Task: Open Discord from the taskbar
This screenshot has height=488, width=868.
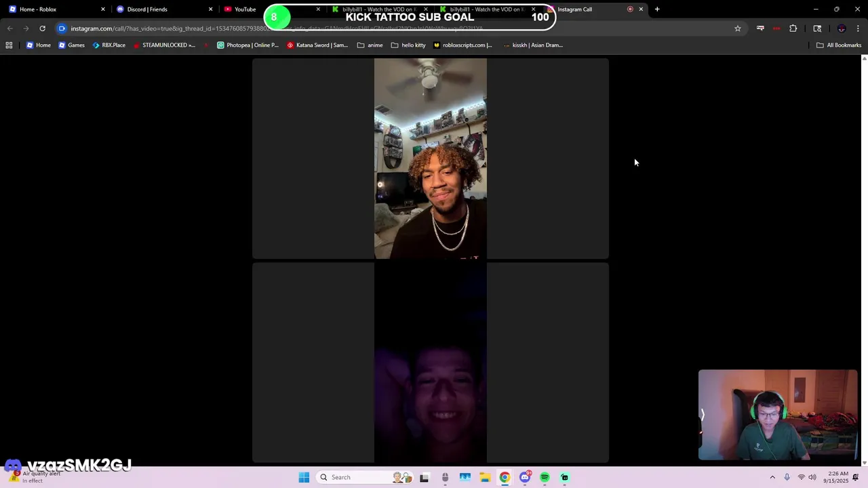Action: 525,477
